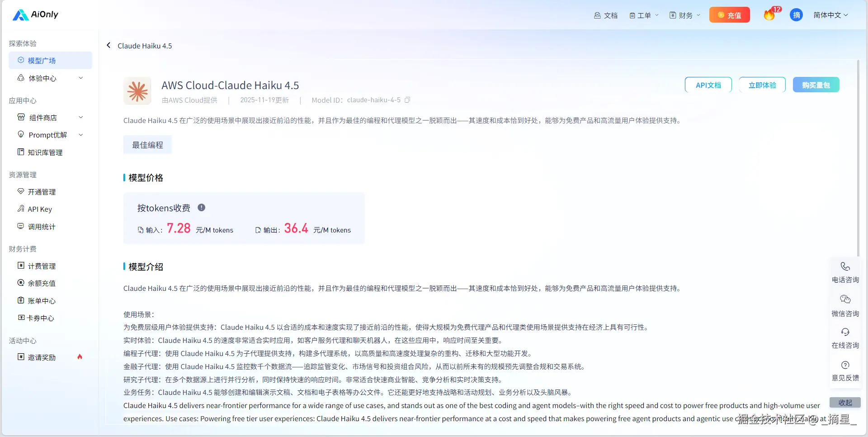This screenshot has height=437, width=868.
Task: Click the page vertical scrollbar
Action: 858,158
